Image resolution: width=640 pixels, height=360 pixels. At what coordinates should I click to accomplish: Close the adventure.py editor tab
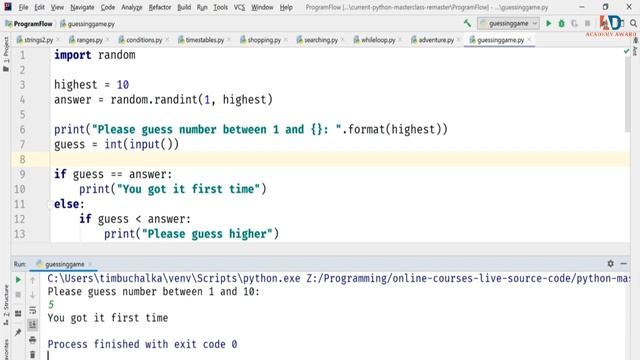459,40
